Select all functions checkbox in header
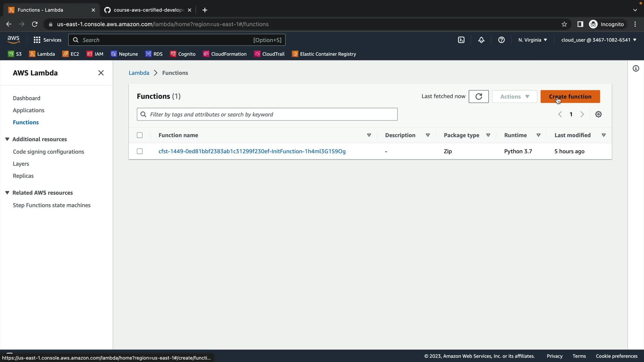The width and height of the screenshot is (644, 362). pos(140,135)
